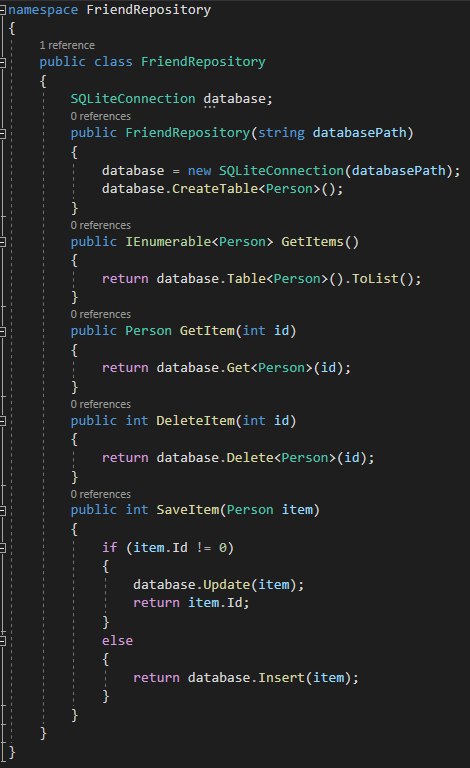Click the database.Update(item) statement
The image size is (470, 768).
(x=218, y=585)
